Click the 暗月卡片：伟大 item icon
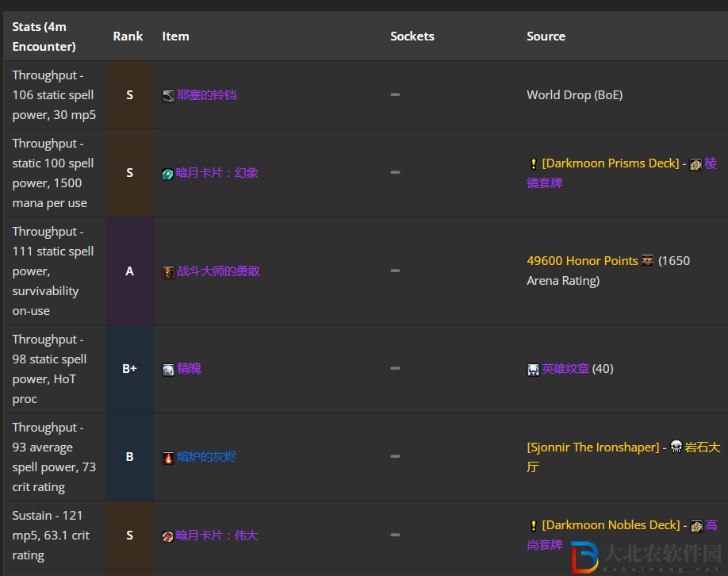Viewport: 728px width, 576px height. click(167, 536)
